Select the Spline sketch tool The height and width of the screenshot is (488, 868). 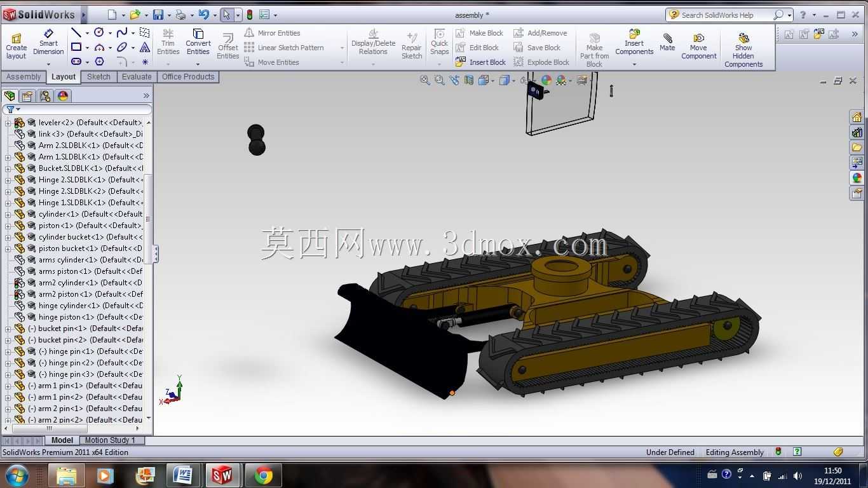122,32
